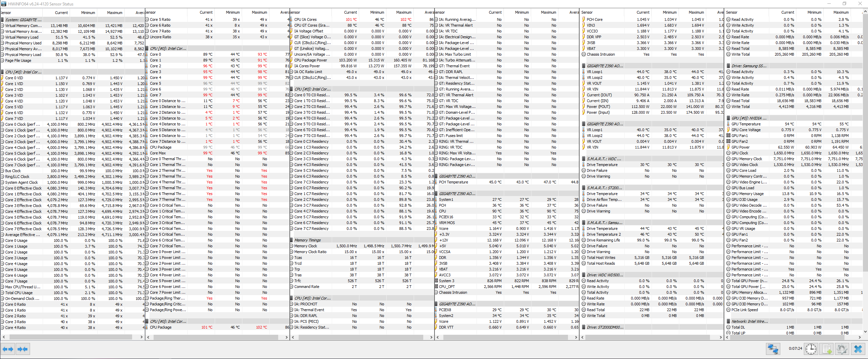Screen dimensions: 868x359
Task: Click the lightning icon beside PCH Core
Action: (x=584, y=19)
